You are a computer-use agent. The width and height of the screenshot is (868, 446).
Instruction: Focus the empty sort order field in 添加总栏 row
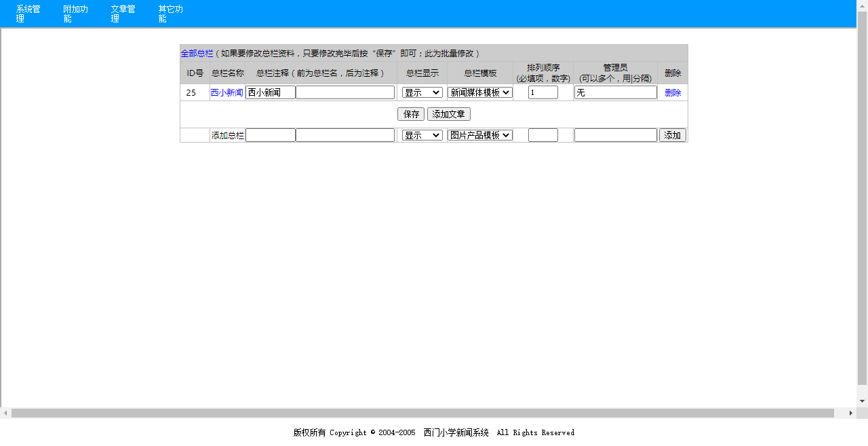(543, 135)
